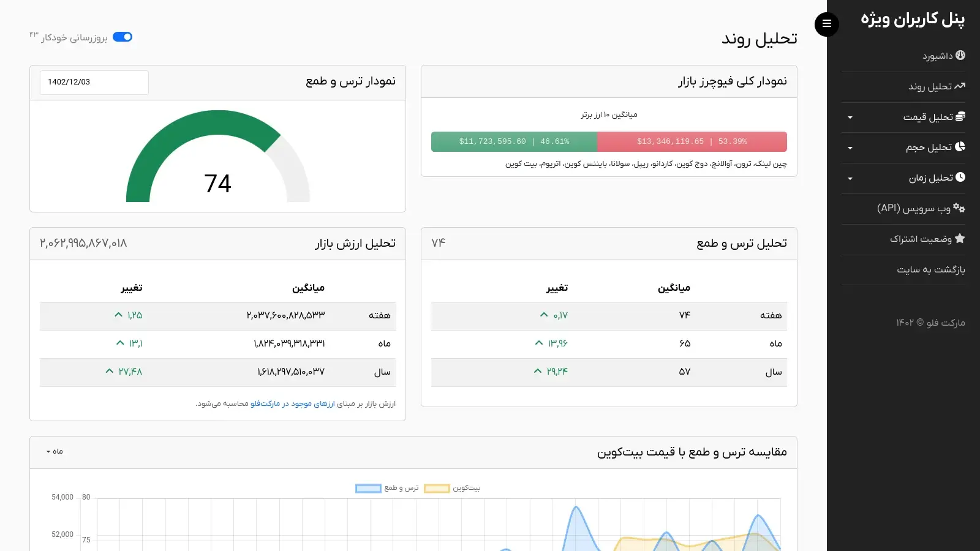The image size is (980, 551).
Task: Toggle the بیت‌کوین legend series
Action: coord(453,488)
